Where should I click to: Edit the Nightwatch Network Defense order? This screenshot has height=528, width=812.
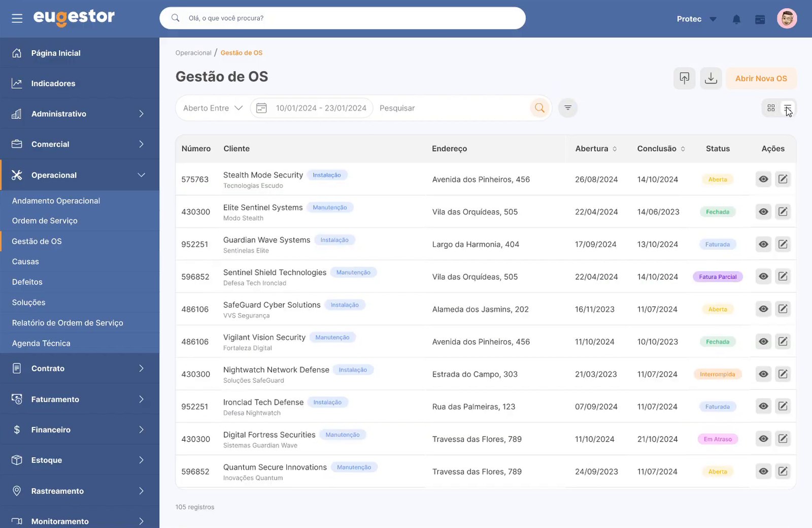coord(783,374)
